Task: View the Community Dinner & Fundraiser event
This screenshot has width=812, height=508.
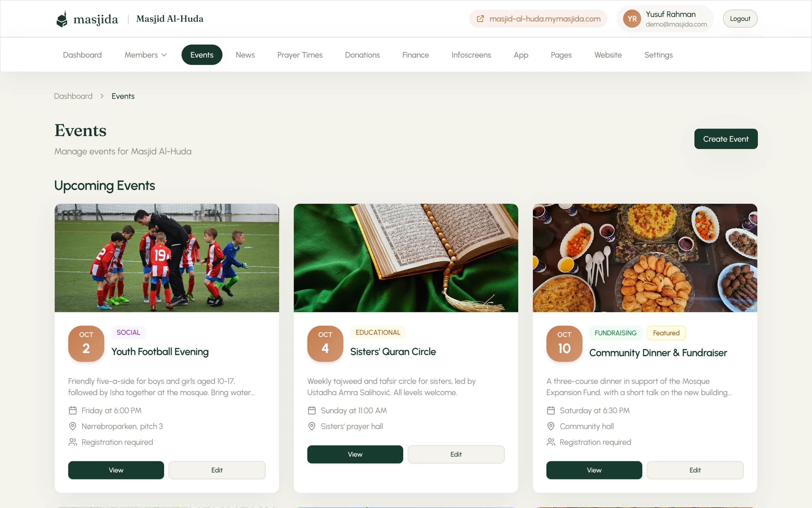Action: click(x=594, y=470)
